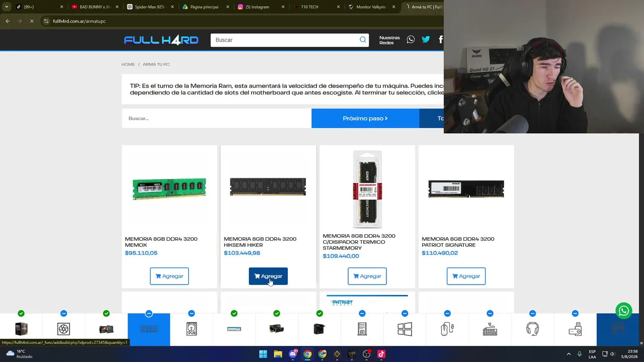The height and width of the screenshot is (362, 644).
Task: Open TikTok app from the taskbar
Action: (381, 354)
